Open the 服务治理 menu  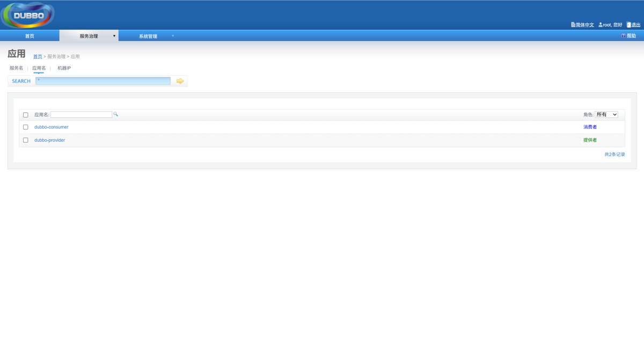[x=89, y=36]
